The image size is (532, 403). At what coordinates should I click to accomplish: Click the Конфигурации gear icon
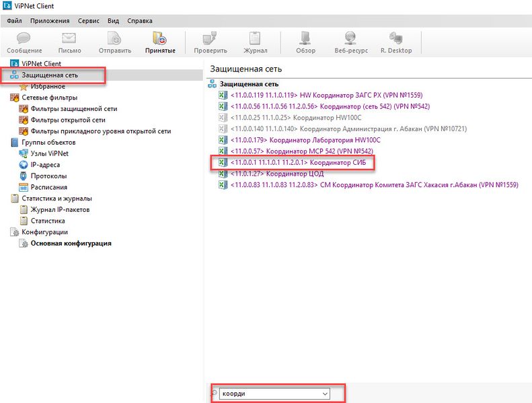pos(15,232)
